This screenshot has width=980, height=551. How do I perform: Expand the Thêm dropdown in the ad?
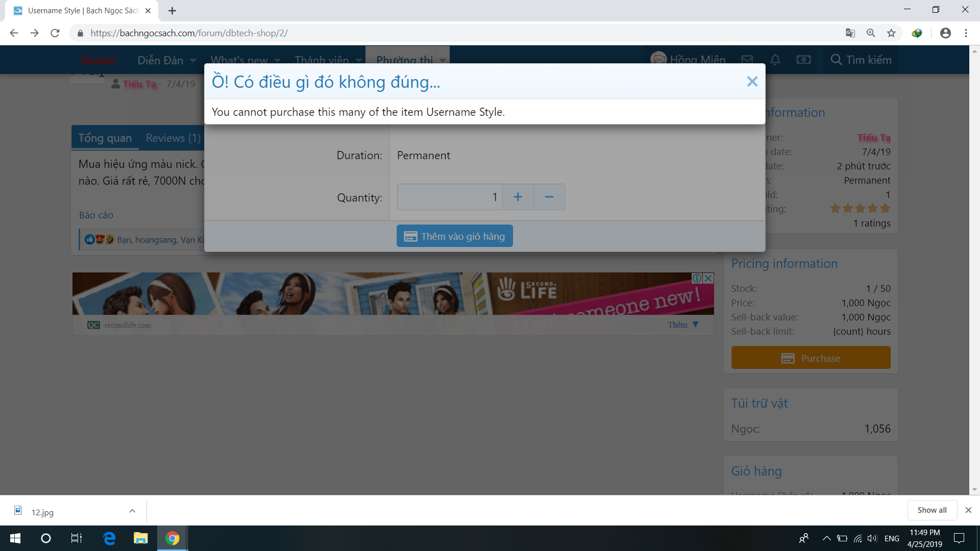point(683,324)
